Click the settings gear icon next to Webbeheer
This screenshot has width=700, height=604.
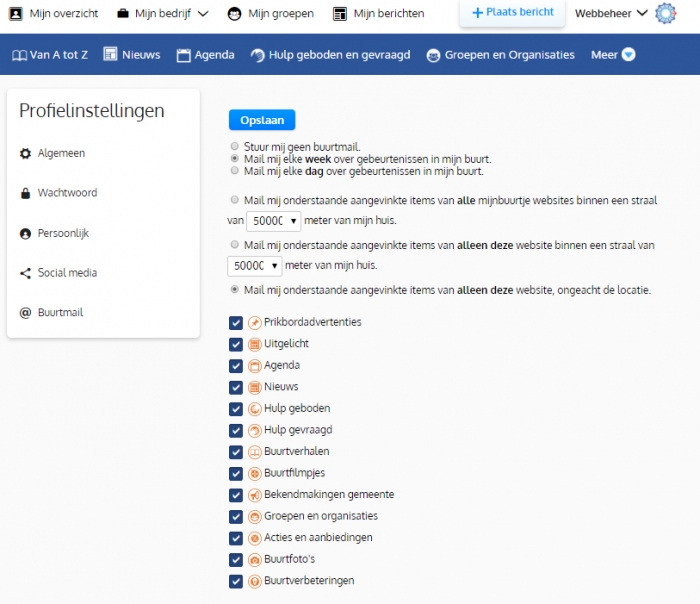pos(666,14)
